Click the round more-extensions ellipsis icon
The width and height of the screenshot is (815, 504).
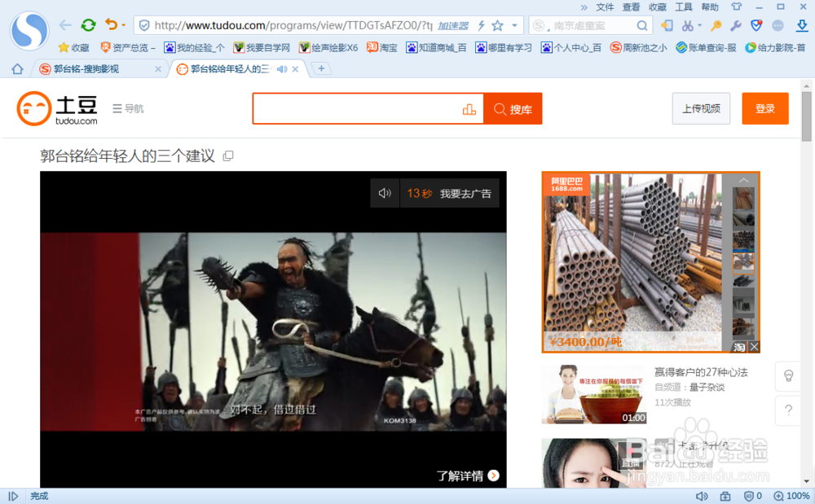(x=778, y=25)
